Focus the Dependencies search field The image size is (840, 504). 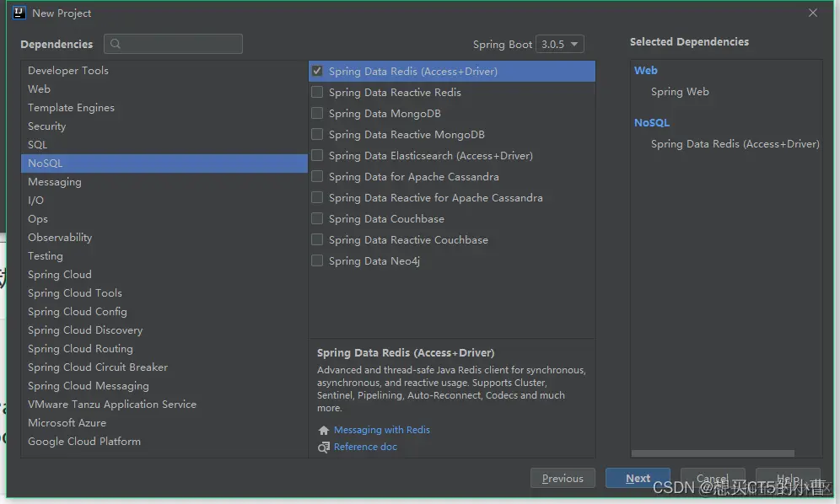(x=173, y=44)
